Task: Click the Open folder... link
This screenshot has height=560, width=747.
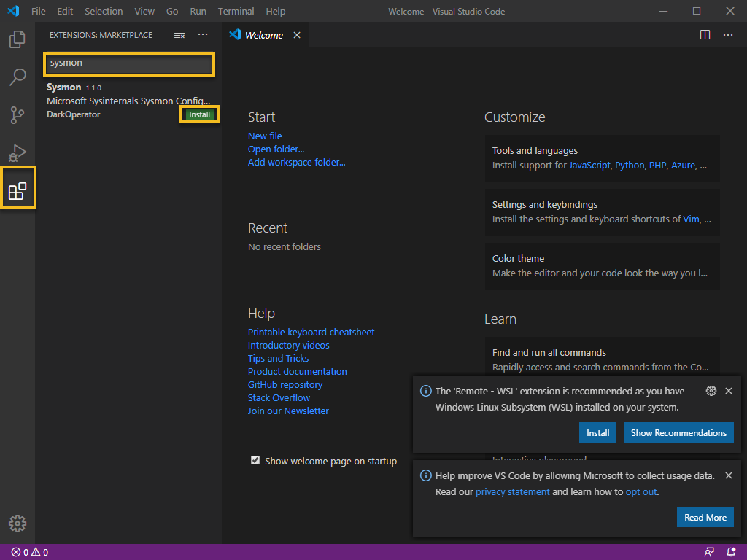Action: pos(276,149)
